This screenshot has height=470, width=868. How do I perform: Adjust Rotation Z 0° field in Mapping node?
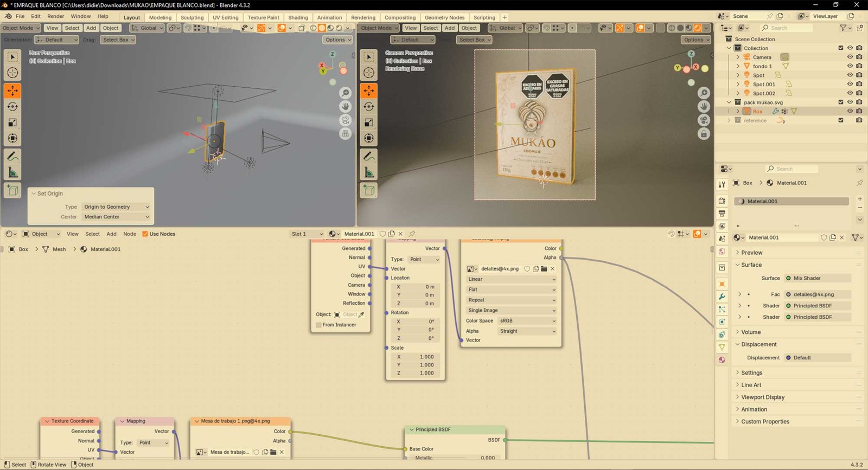pyautogui.click(x=416, y=338)
